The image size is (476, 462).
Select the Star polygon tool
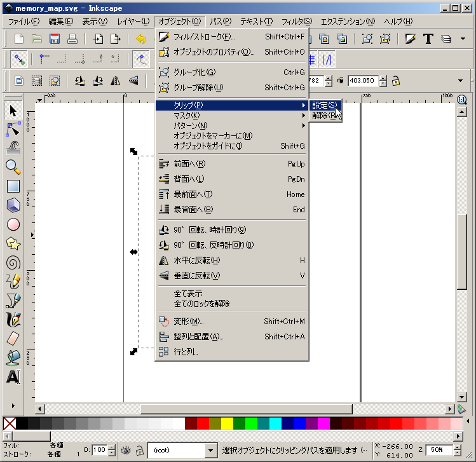(13, 244)
